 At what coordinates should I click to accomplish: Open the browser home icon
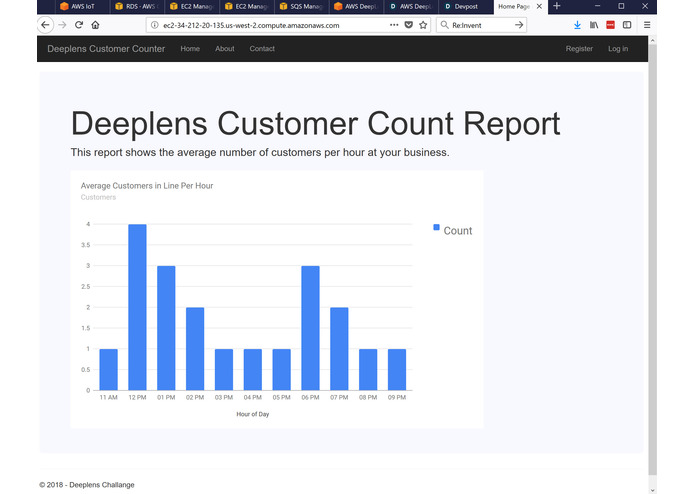click(x=95, y=25)
